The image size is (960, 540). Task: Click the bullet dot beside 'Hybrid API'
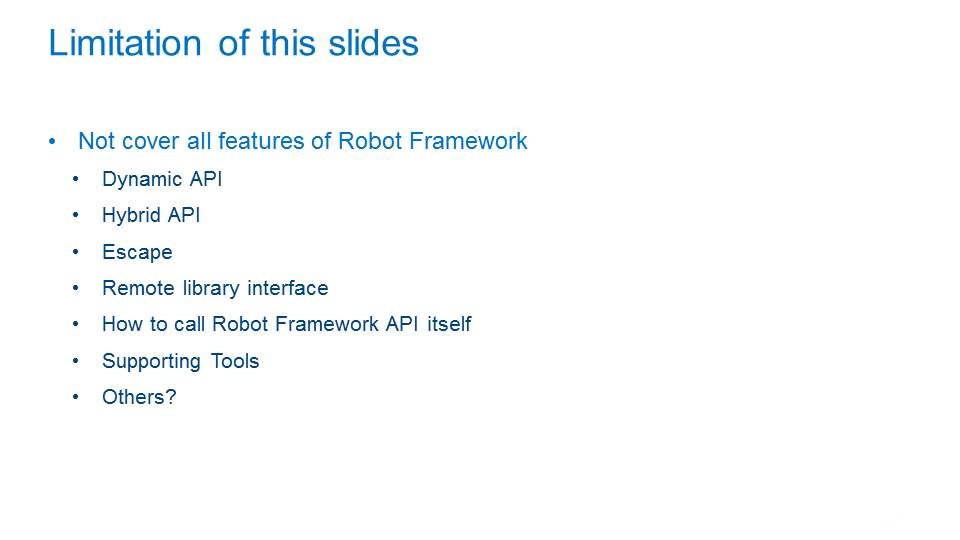[75, 216]
